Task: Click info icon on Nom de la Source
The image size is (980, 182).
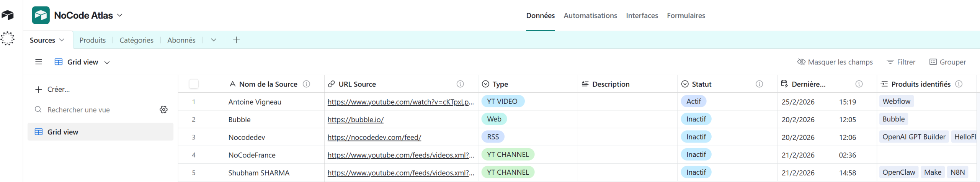Action: (x=306, y=84)
